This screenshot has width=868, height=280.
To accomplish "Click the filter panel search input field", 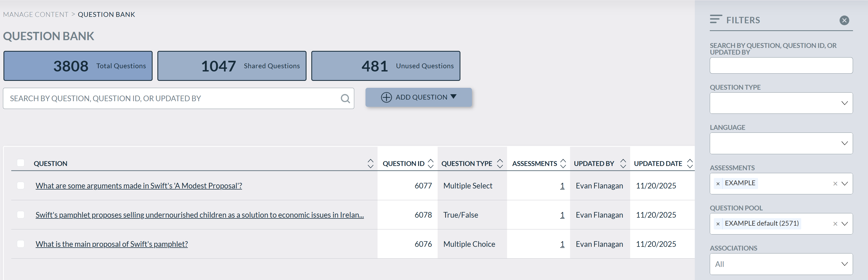I will pos(781,65).
